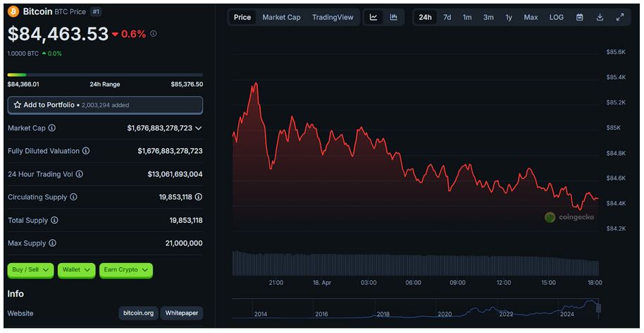Click the 24h Range progress bar
The width and height of the screenshot is (644, 333).
pos(105,75)
